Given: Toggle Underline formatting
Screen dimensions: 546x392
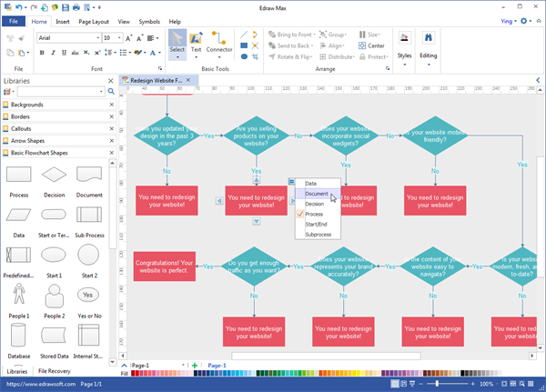Looking at the screenshot, I should [64, 53].
